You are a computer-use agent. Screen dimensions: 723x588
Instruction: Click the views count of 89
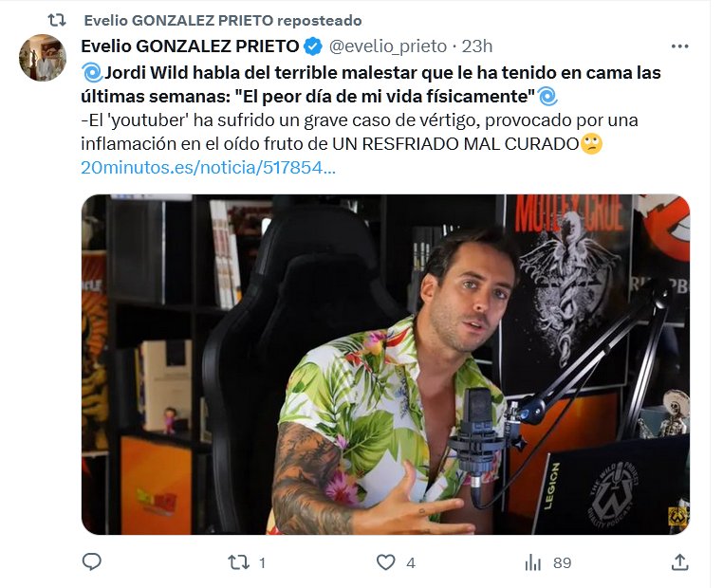pos(562,562)
